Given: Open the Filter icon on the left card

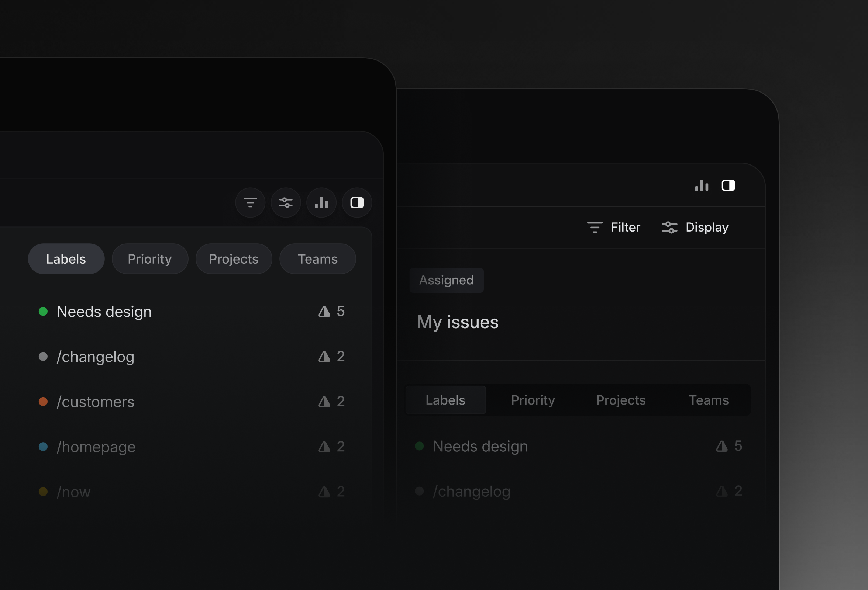Looking at the screenshot, I should click(x=250, y=203).
